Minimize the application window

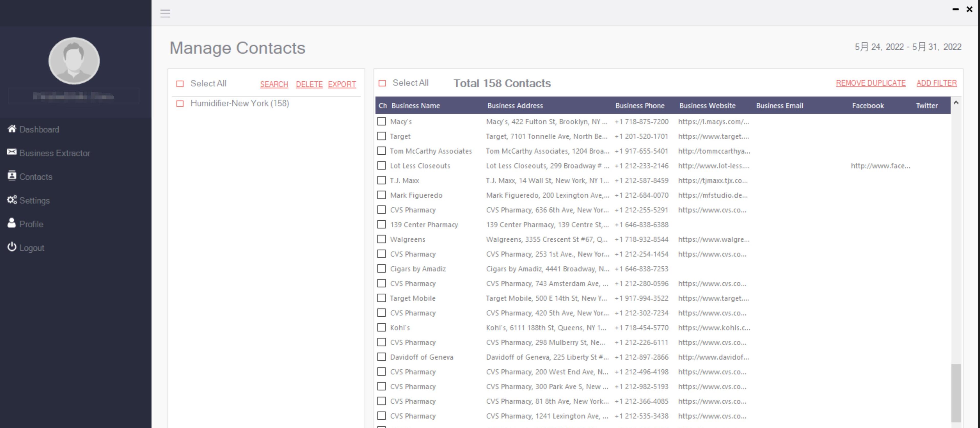pos(955,9)
